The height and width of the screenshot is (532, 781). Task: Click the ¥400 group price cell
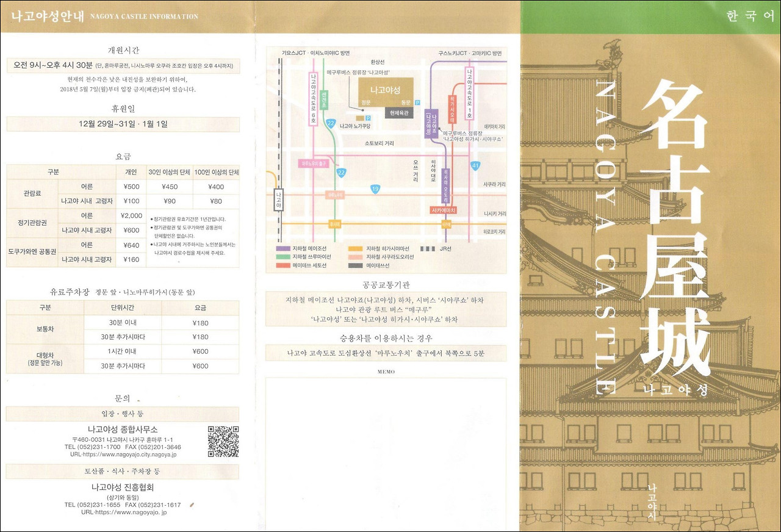[216, 187]
